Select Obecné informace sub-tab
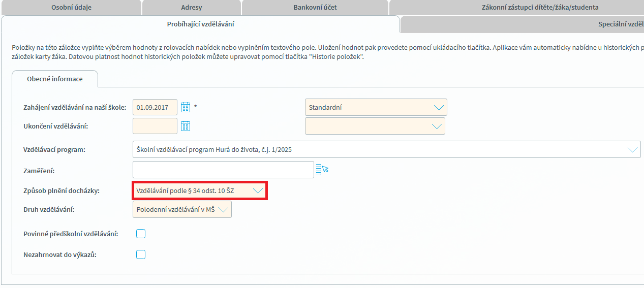This screenshot has width=644, height=288. pos(55,79)
